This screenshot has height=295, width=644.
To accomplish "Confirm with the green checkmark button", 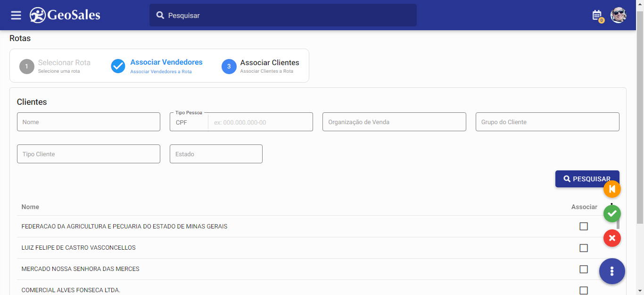I will pyautogui.click(x=612, y=213).
